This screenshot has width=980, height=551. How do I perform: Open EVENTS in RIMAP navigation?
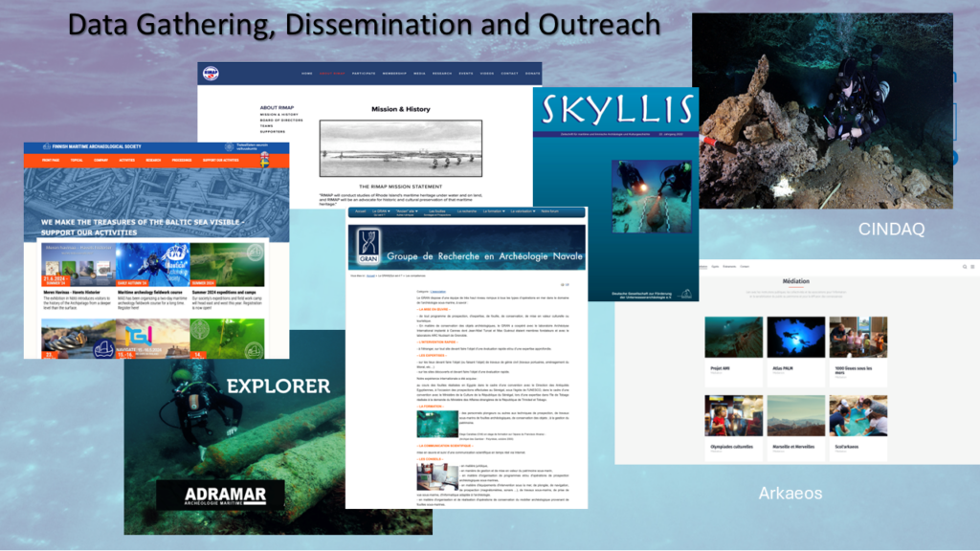pyautogui.click(x=466, y=74)
